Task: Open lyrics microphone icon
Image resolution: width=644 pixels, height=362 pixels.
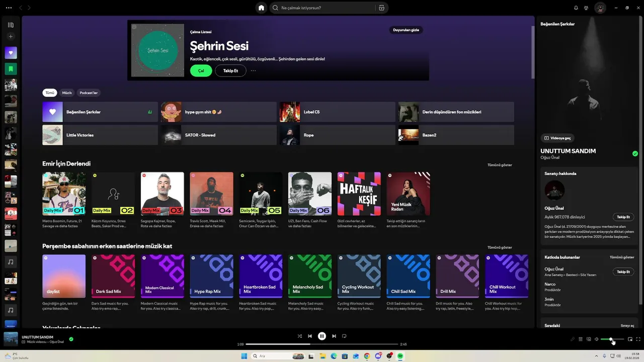Action: point(573,339)
